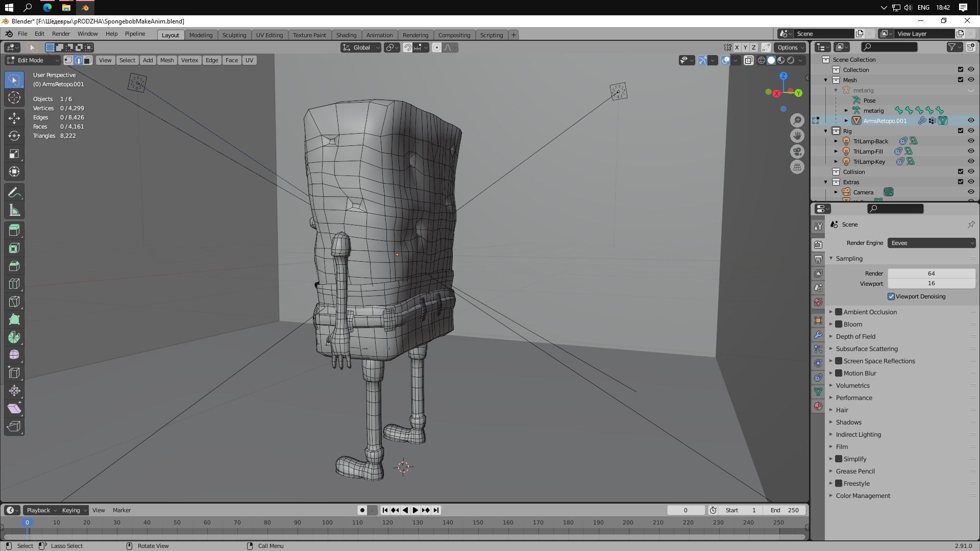The width and height of the screenshot is (980, 551).
Task: Open the Render Engine Eevee dropdown
Action: click(x=932, y=243)
